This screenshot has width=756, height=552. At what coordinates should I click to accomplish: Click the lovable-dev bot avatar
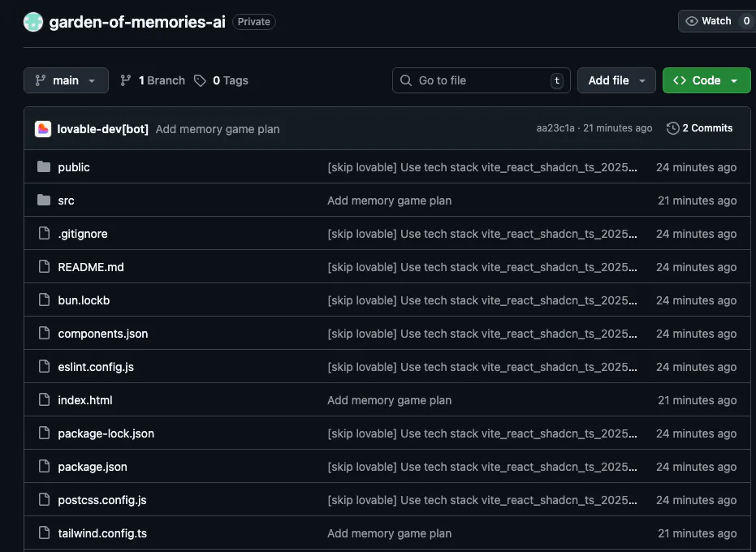(43, 129)
